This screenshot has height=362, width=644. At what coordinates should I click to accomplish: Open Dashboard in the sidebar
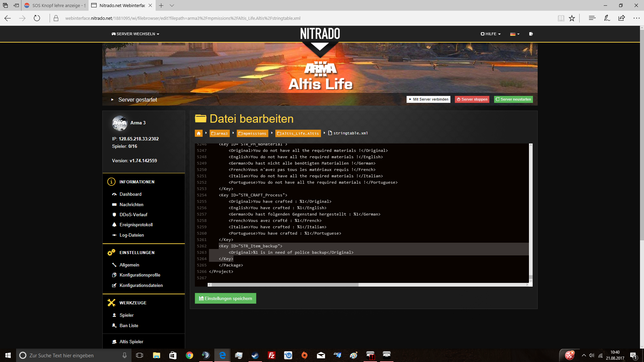(130, 194)
